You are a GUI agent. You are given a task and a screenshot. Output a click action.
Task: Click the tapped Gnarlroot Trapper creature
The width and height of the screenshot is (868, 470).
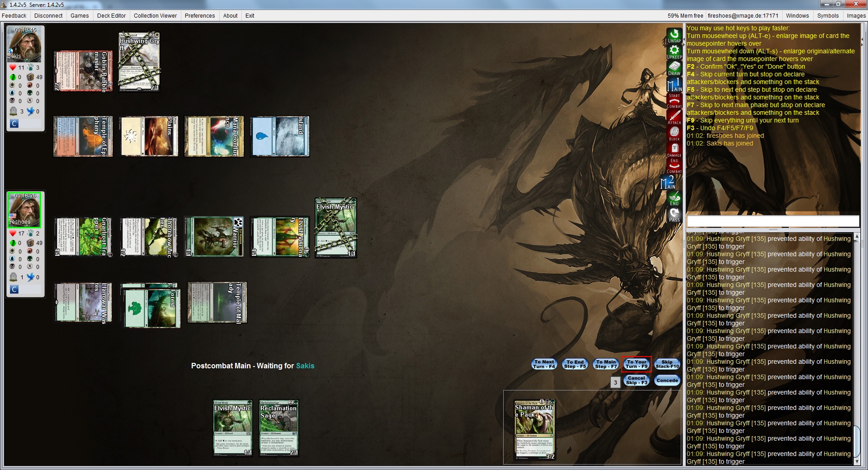point(83,237)
